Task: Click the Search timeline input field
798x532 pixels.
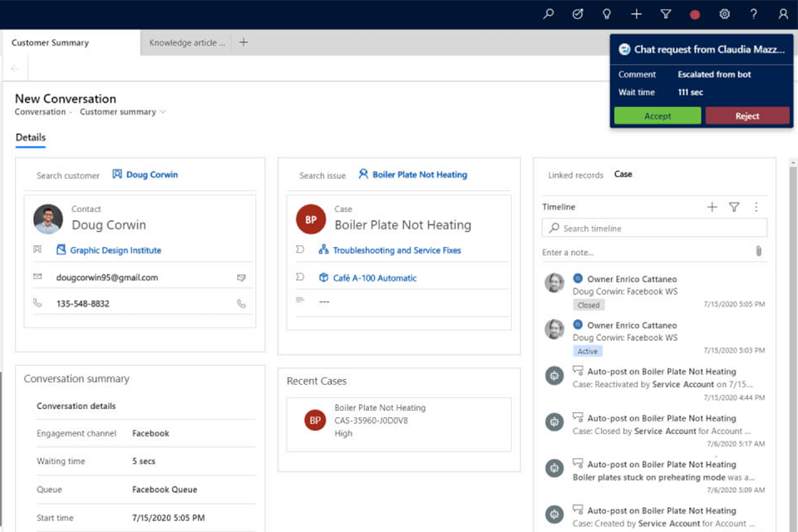Action: (657, 229)
